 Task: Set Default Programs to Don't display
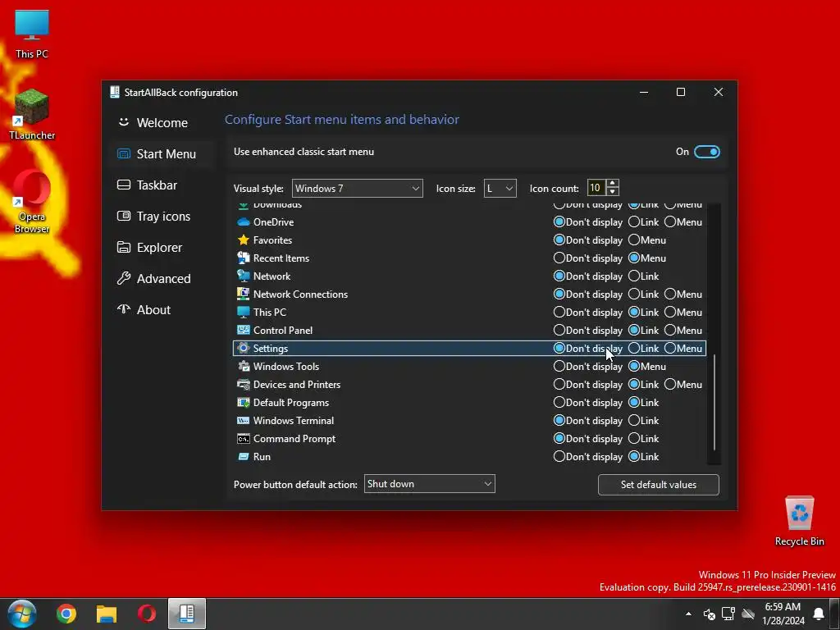pyautogui.click(x=559, y=402)
